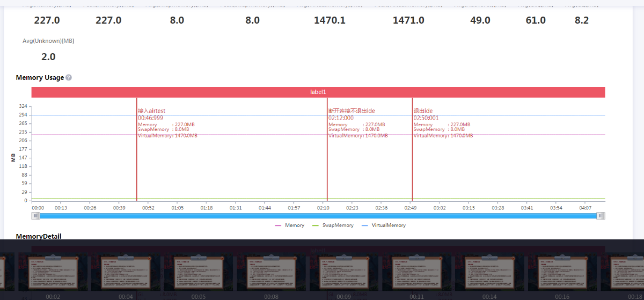This screenshot has width=644, height=300.
Task: Click the 02:50:001 marker timestamp
Action: [x=426, y=118]
